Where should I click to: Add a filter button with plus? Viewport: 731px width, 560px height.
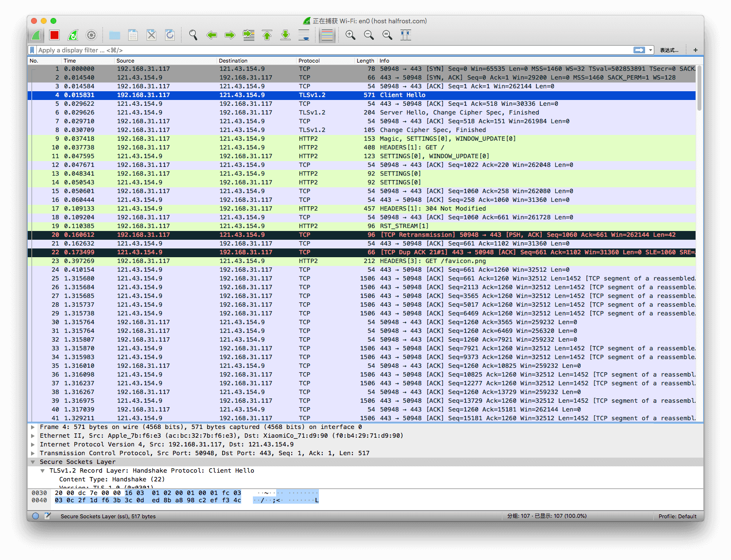point(695,50)
